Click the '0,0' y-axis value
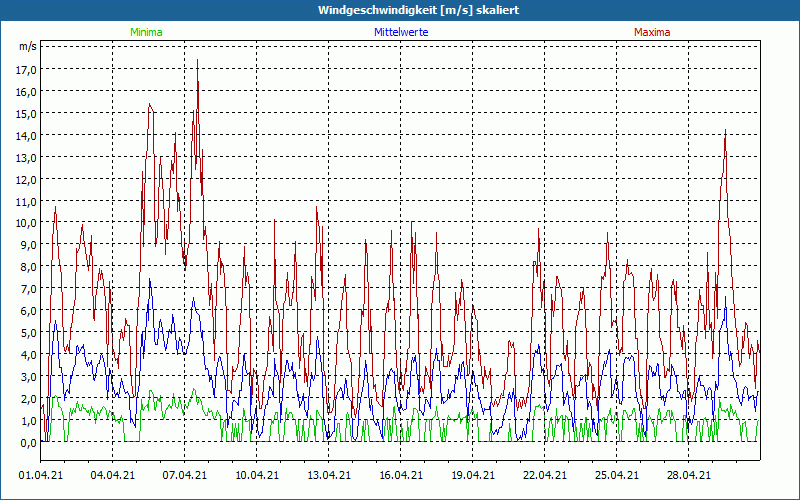This screenshot has height=500, width=800. click(x=28, y=443)
